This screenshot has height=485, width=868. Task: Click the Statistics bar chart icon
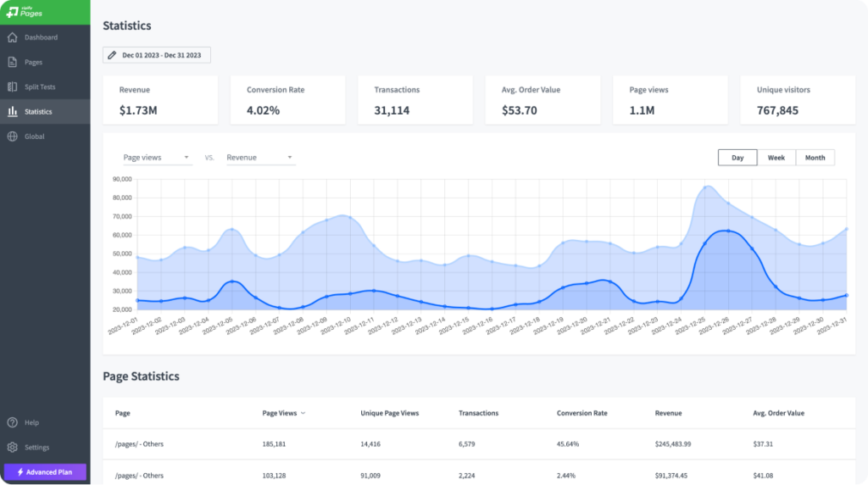(x=12, y=111)
